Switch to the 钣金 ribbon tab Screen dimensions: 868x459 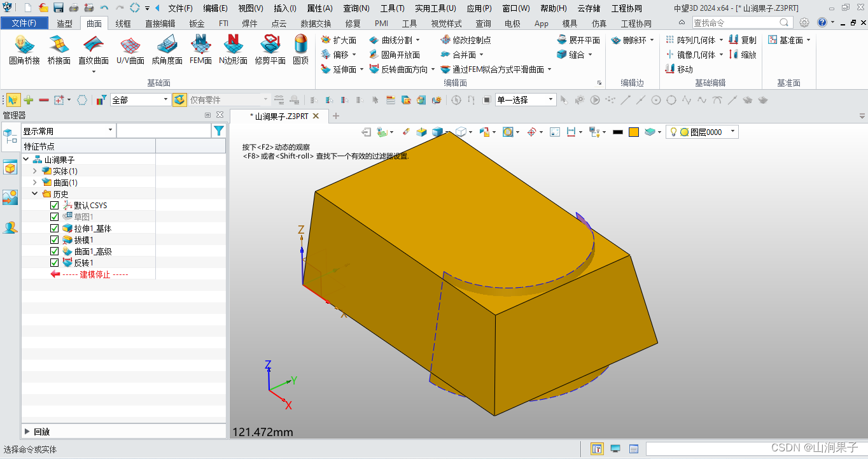click(x=197, y=24)
